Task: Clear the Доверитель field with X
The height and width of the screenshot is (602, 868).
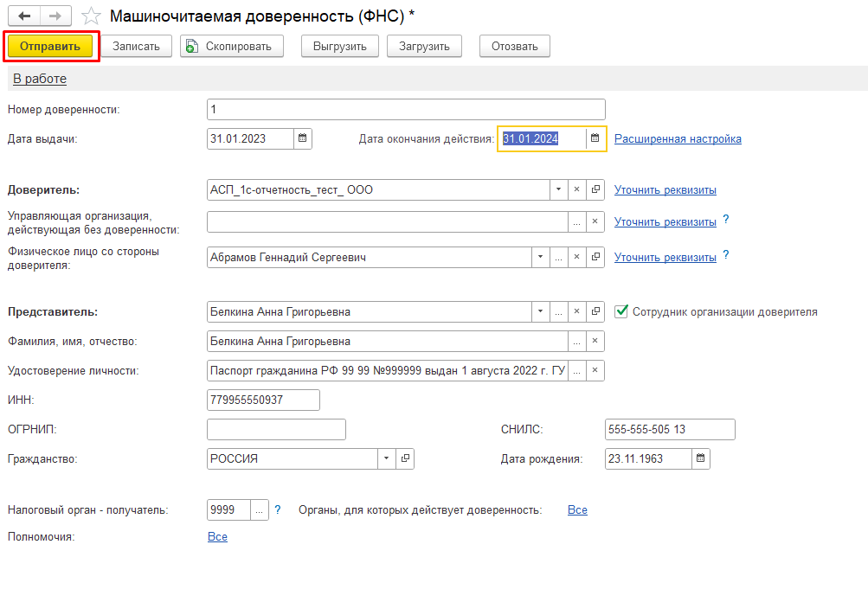Action: (577, 189)
